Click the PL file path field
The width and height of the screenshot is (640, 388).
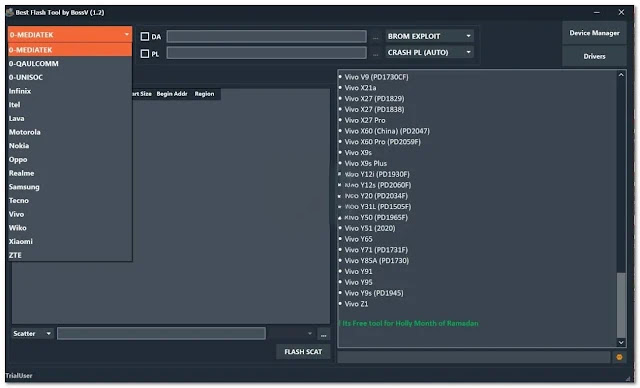tap(267, 53)
